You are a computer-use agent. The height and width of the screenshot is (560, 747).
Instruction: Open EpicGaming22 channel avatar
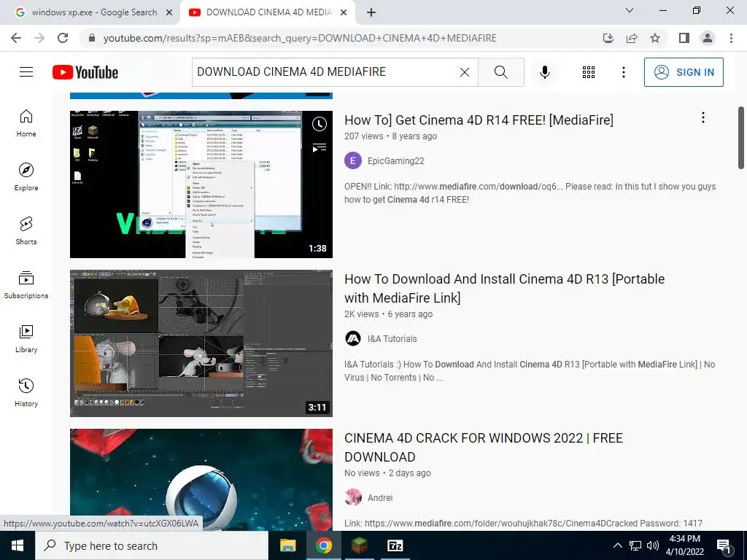point(353,161)
